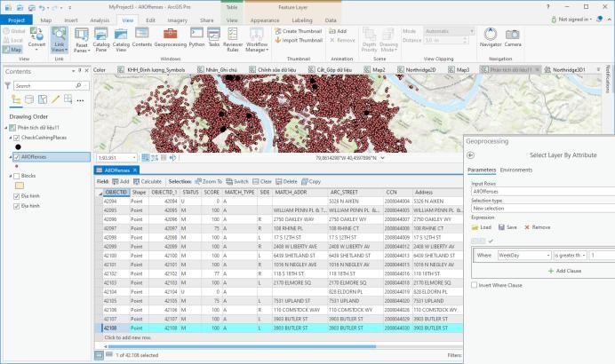Switch Contents to List By Data Source
The width and height of the screenshot is (615, 364).
[29, 99]
